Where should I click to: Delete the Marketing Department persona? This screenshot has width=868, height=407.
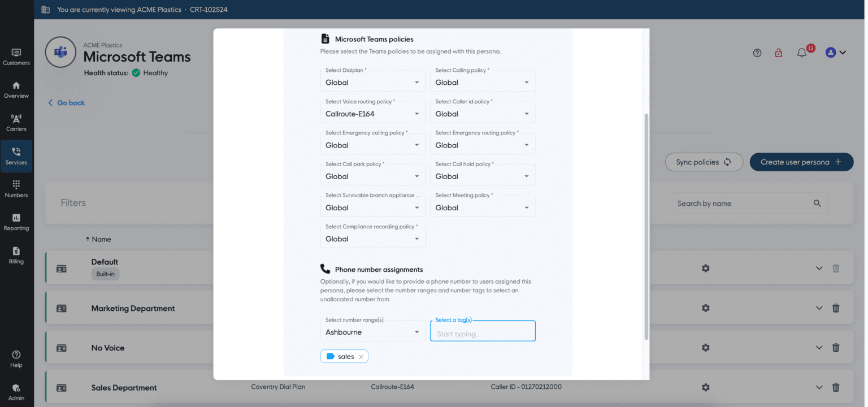(836, 308)
